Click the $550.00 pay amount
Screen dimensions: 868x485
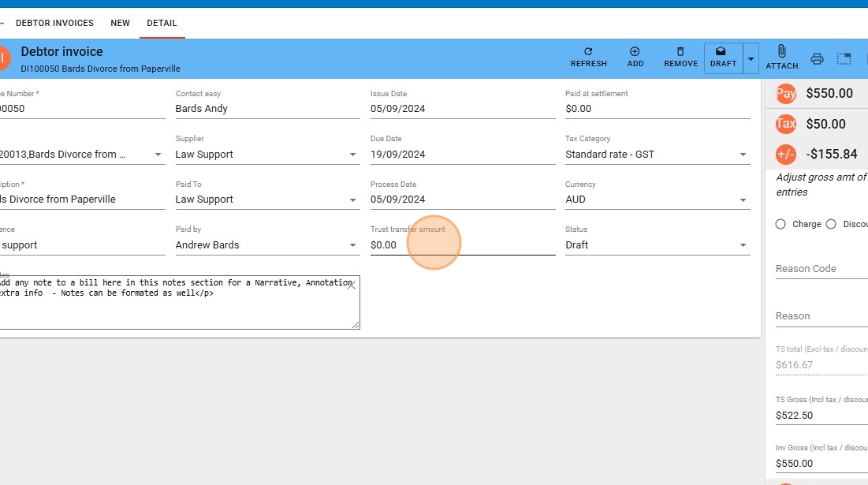click(829, 94)
